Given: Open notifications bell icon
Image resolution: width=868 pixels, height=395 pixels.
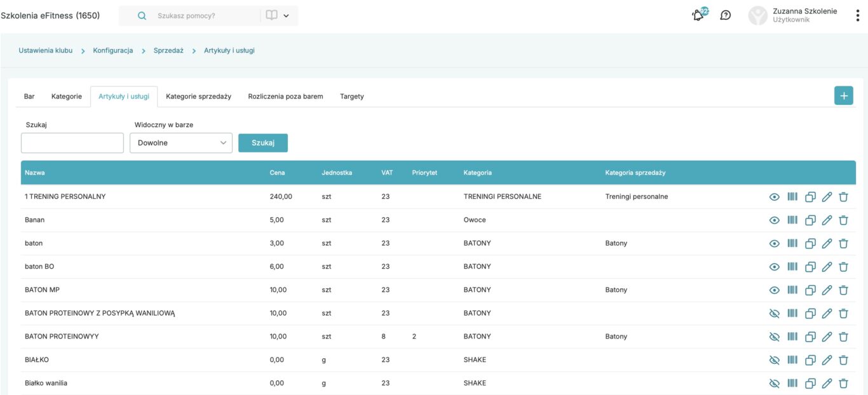Looking at the screenshot, I should (699, 15).
